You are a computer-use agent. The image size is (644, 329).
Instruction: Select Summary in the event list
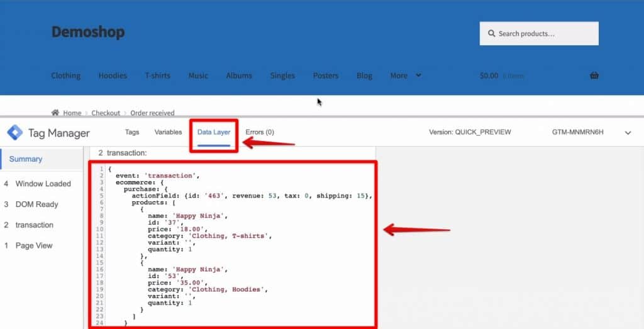click(x=25, y=159)
